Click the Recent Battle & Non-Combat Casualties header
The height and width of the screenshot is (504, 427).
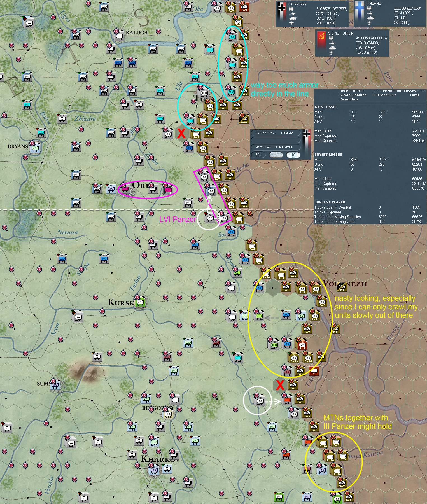[353, 95]
